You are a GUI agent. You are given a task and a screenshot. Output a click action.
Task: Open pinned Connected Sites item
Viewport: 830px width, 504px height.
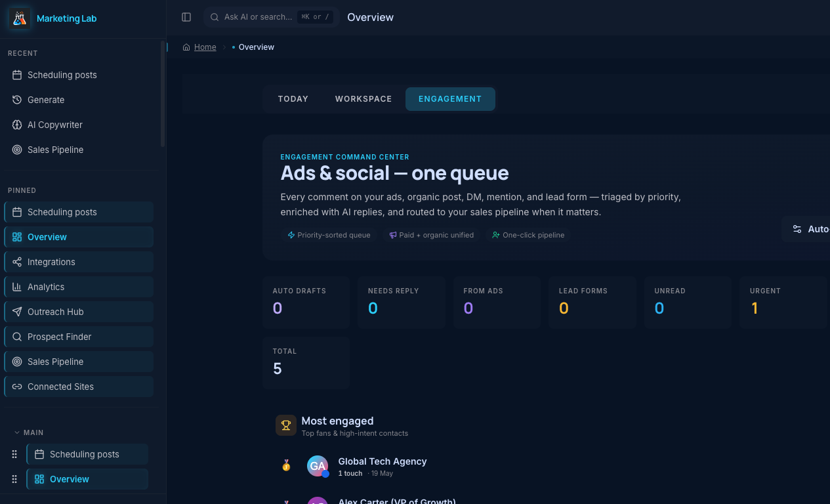click(x=79, y=387)
